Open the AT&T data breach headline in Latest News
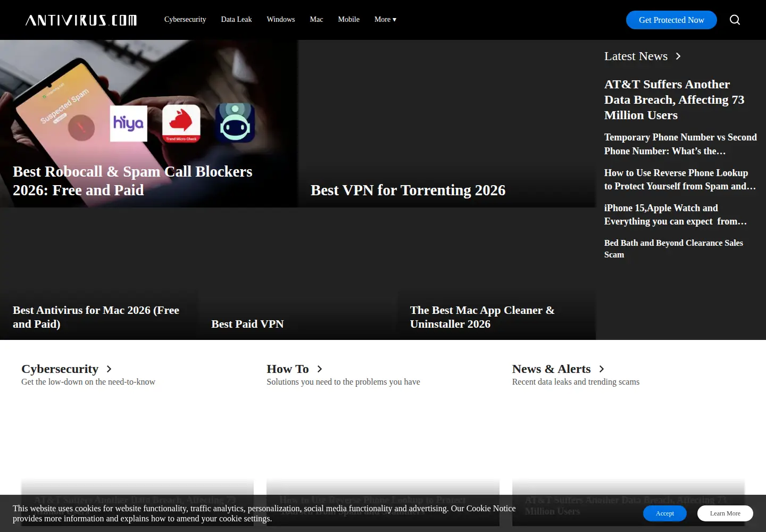Screen dimensions: 766x532 pyautogui.click(x=675, y=99)
